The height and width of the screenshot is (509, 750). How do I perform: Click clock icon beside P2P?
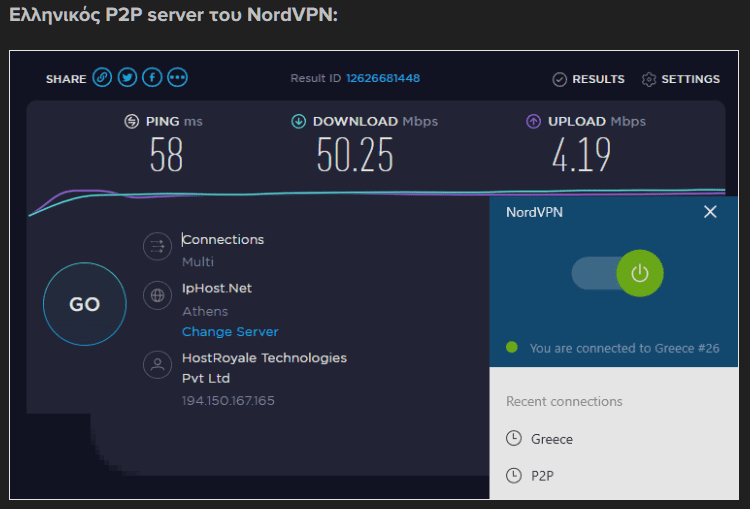[x=514, y=475]
